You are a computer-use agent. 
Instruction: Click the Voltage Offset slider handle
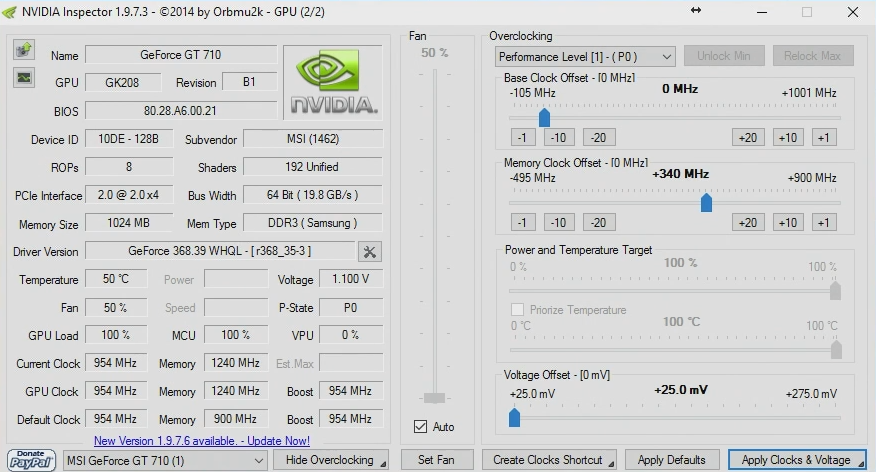click(515, 418)
